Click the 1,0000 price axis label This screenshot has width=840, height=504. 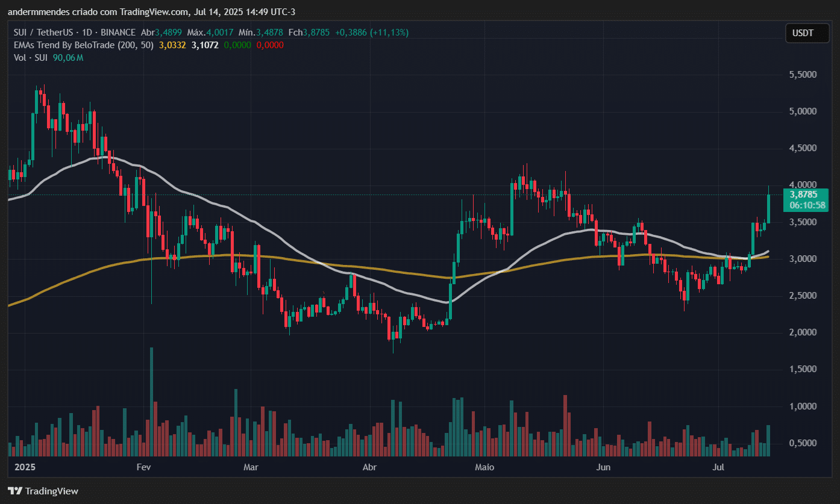coord(803,406)
